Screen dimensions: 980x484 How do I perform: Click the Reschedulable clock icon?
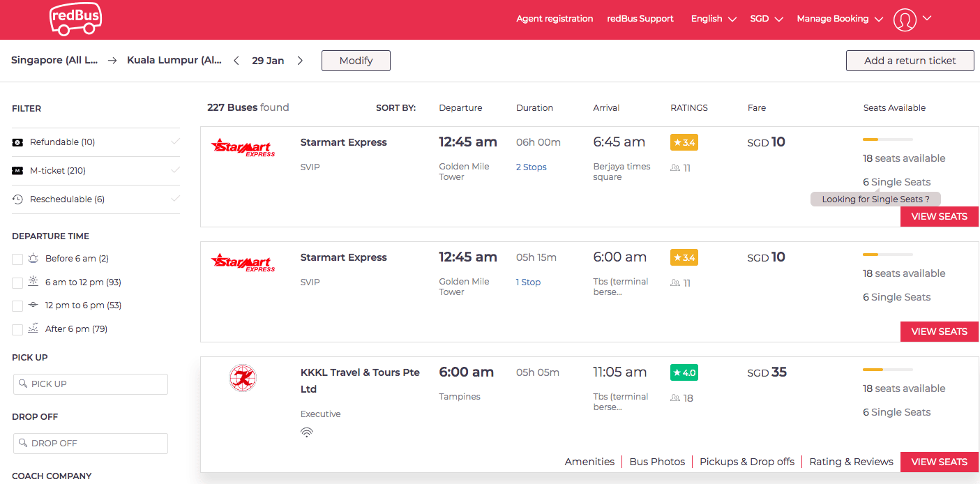tap(18, 199)
